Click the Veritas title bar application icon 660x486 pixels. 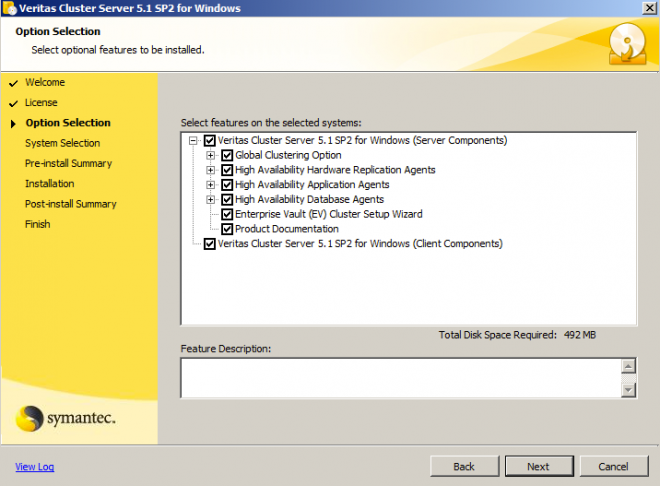pyautogui.click(x=9, y=8)
